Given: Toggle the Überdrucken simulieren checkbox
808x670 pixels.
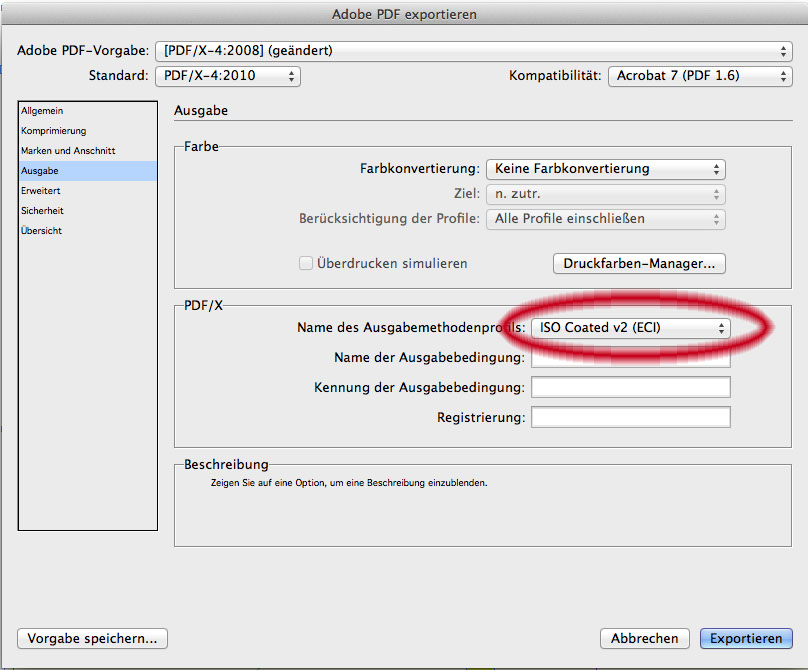Looking at the screenshot, I should click(307, 264).
